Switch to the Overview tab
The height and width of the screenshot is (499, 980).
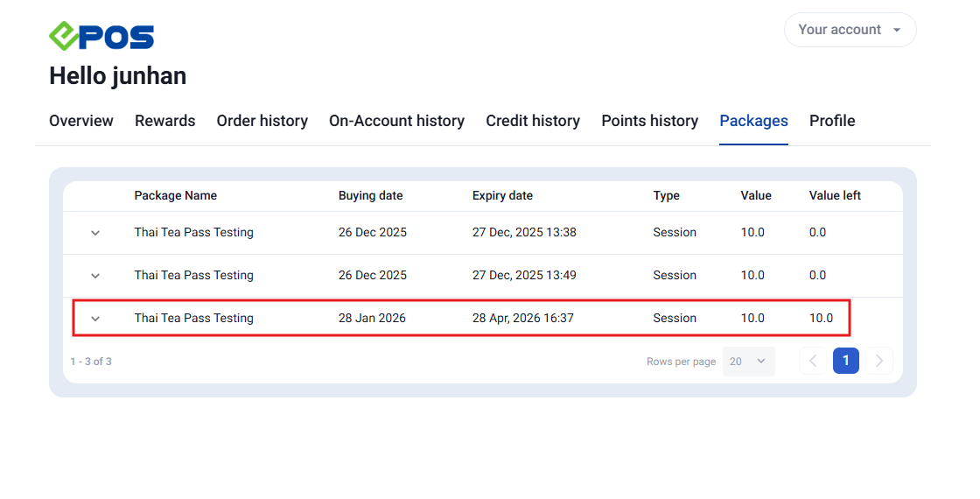(81, 121)
